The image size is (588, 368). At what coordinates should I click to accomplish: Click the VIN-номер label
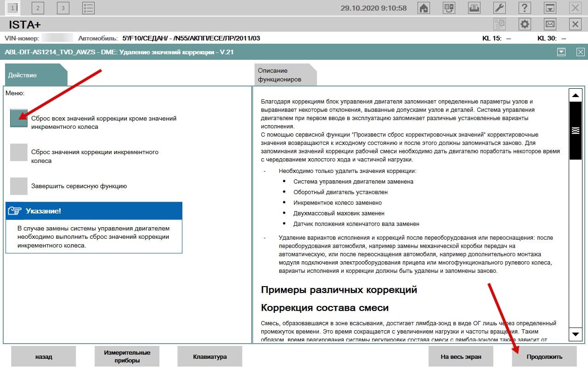[x=22, y=38]
